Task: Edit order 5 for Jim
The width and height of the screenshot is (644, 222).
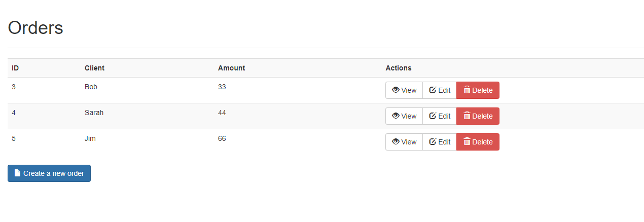Action: click(x=440, y=142)
